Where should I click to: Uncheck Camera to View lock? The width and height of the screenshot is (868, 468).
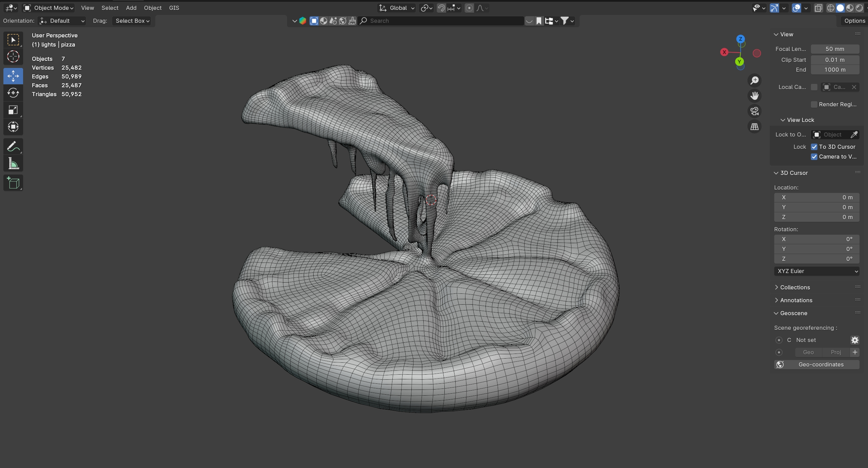814,157
